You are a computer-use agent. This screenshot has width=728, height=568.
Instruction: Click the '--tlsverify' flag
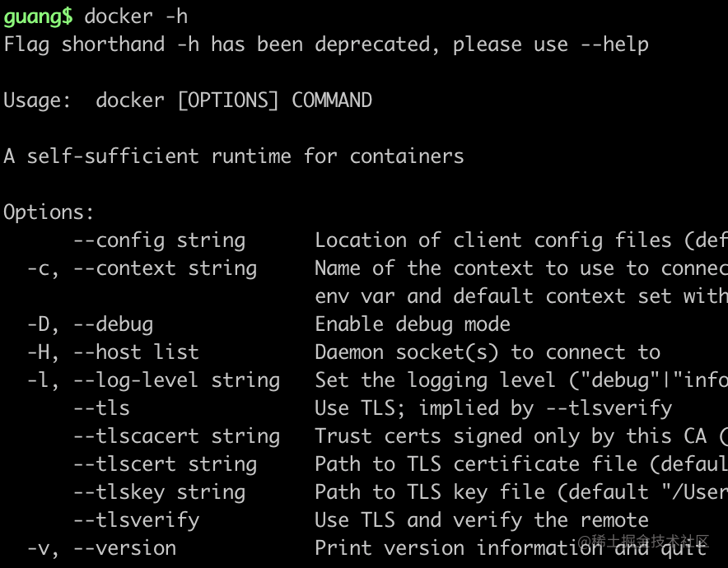point(136,520)
